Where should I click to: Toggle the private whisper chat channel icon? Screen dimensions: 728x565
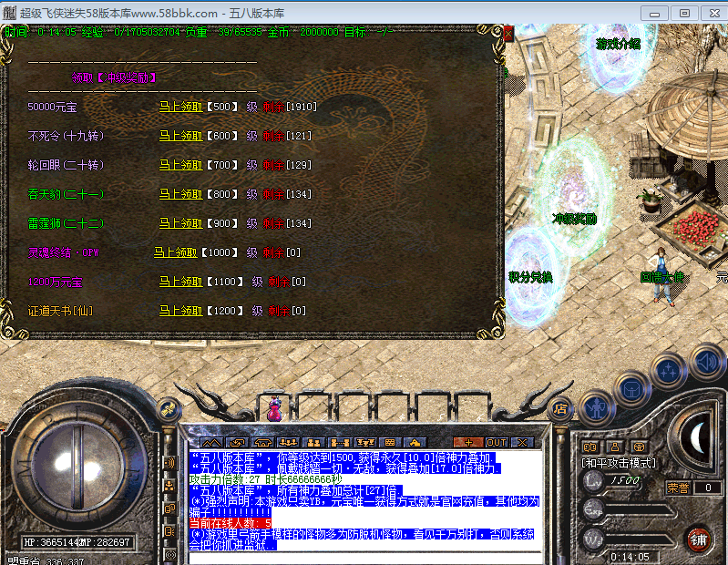(x=170, y=508)
